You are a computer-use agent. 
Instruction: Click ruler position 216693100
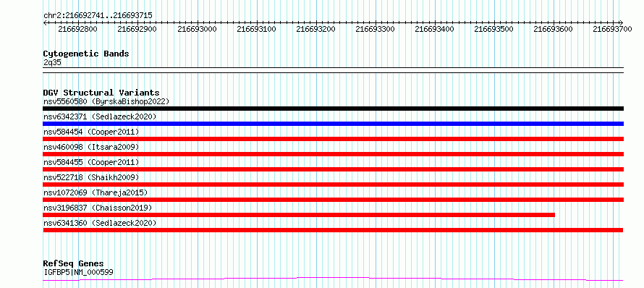pos(257,29)
